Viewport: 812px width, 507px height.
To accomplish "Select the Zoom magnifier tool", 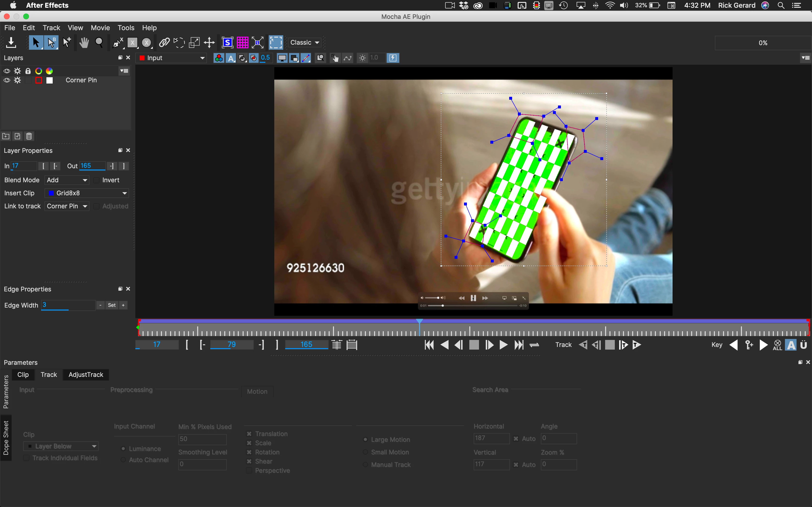I will [x=99, y=42].
